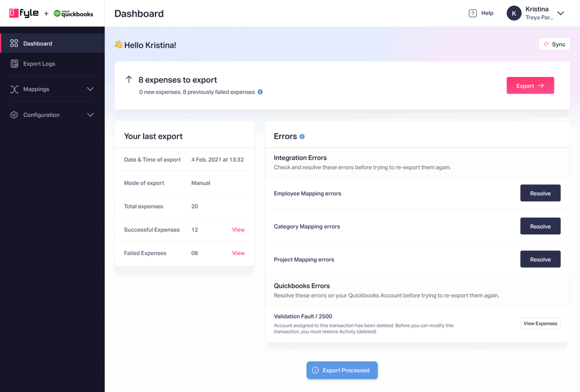Select Dashboard in the sidebar menu
Image resolution: width=580 pixels, height=392 pixels.
pyautogui.click(x=37, y=43)
